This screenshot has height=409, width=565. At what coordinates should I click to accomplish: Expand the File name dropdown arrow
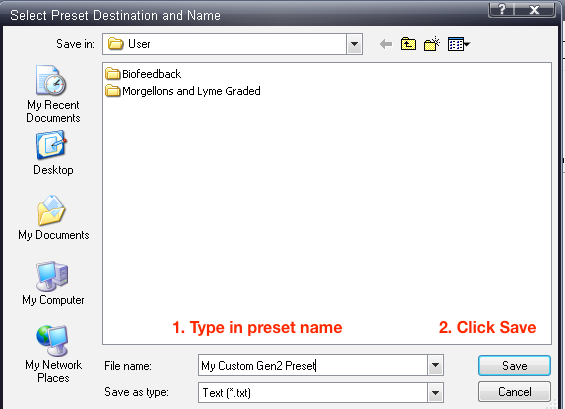click(x=435, y=365)
